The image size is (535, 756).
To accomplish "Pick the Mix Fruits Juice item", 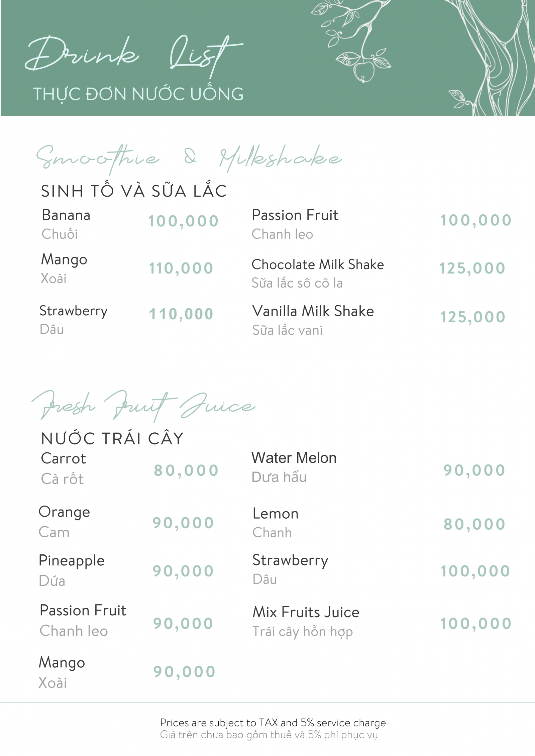I will (x=306, y=613).
